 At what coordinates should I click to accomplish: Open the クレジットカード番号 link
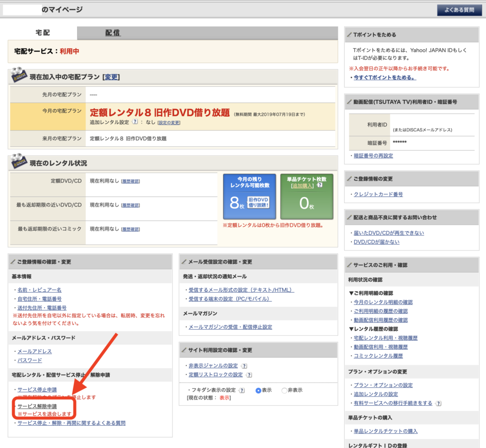(378, 194)
